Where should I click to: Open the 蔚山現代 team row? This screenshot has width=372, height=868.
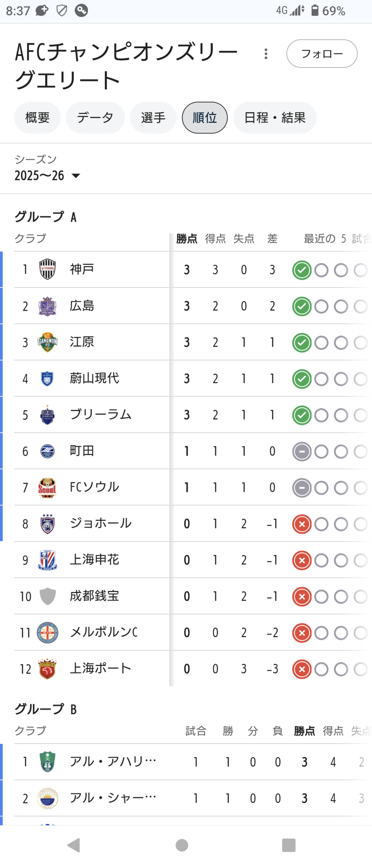point(94,378)
